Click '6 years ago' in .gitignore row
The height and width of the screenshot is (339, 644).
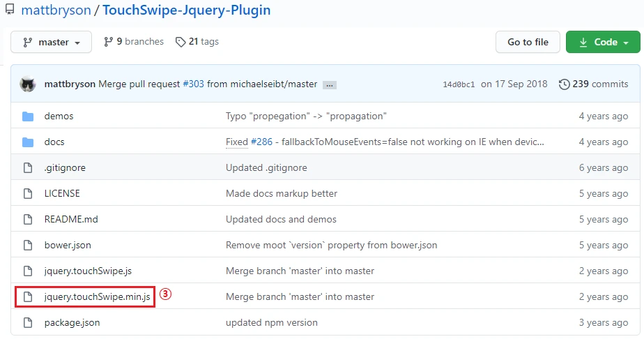click(604, 167)
